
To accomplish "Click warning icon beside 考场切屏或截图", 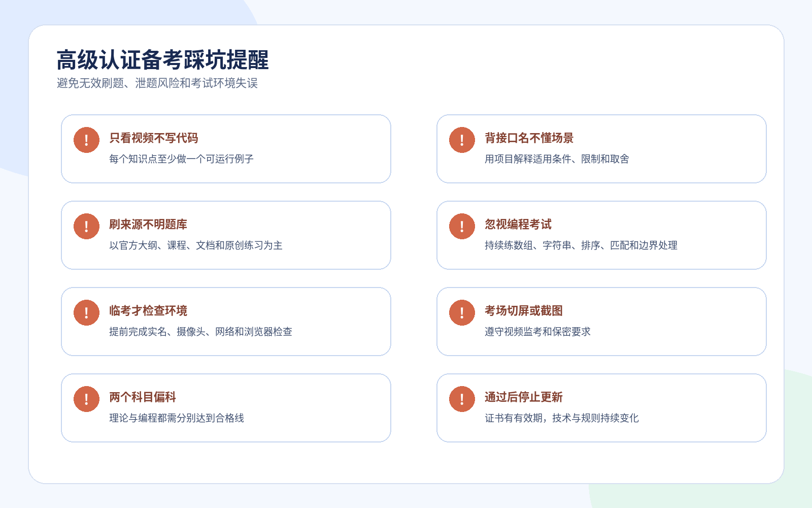I will [462, 312].
